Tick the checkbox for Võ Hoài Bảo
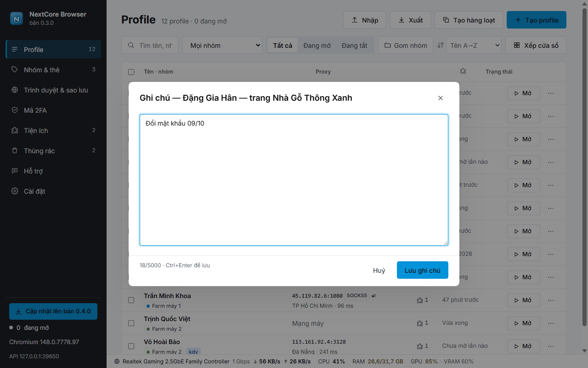This screenshot has width=588, height=368. click(x=131, y=346)
